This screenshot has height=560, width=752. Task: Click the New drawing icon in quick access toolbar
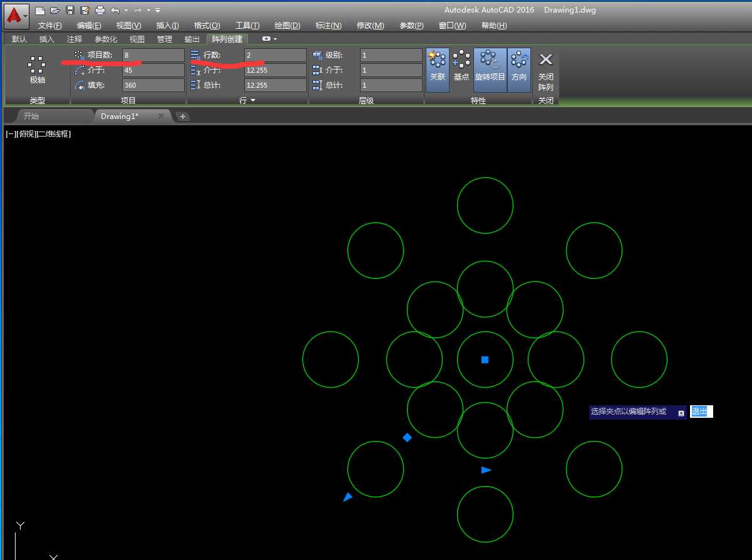tap(39, 10)
